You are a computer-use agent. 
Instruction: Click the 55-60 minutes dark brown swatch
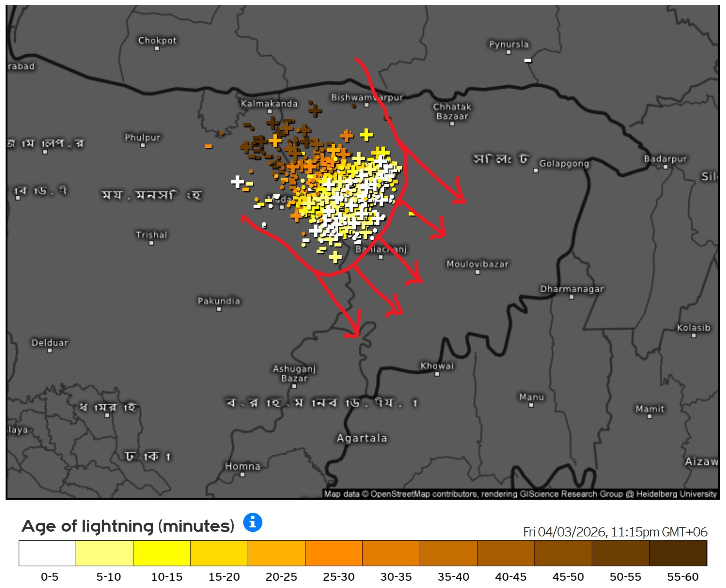[678, 553]
